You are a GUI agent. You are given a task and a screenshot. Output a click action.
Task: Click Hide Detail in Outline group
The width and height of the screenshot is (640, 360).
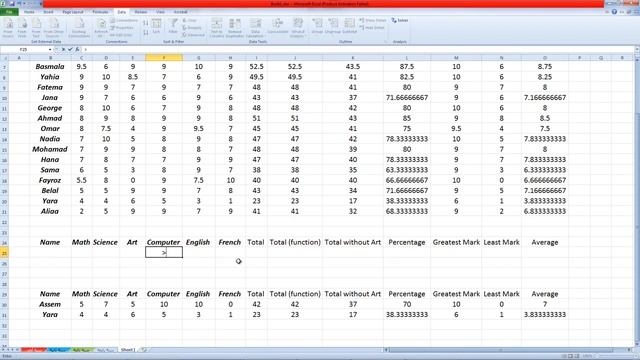pos(372,28)
